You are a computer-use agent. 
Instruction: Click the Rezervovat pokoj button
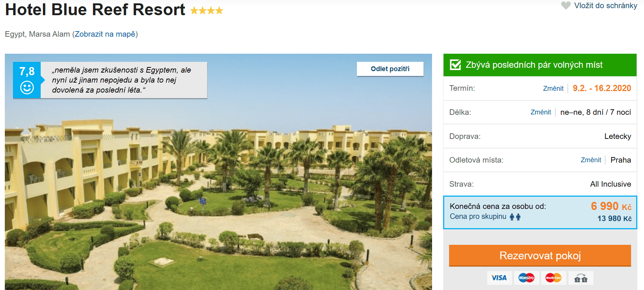pyautogui.click(x=540, y=256)
